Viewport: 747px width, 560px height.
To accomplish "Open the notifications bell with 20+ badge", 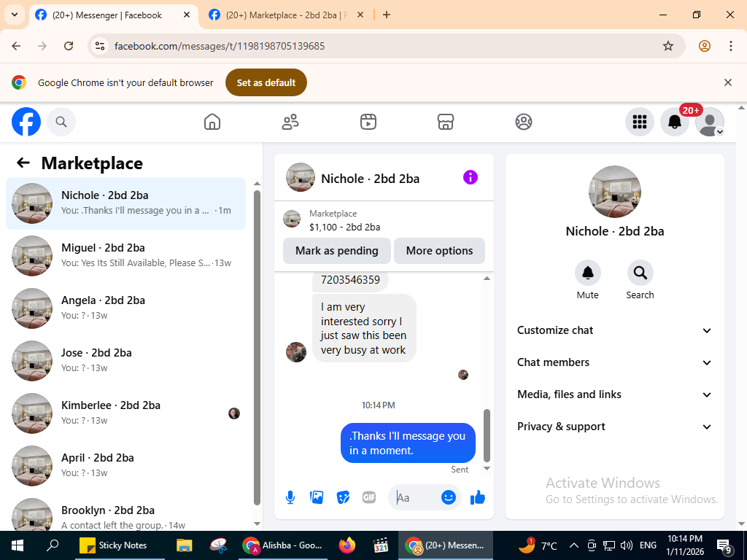I will 675,122.
